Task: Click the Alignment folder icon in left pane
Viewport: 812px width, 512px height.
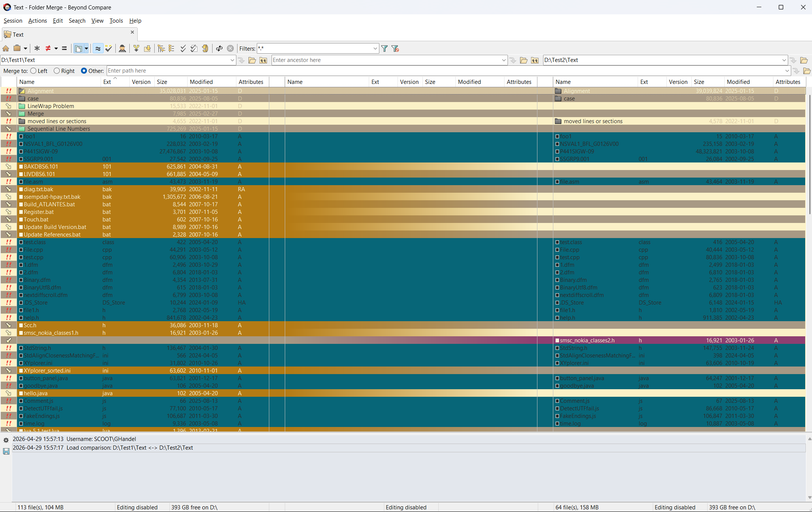Action: 22,91
